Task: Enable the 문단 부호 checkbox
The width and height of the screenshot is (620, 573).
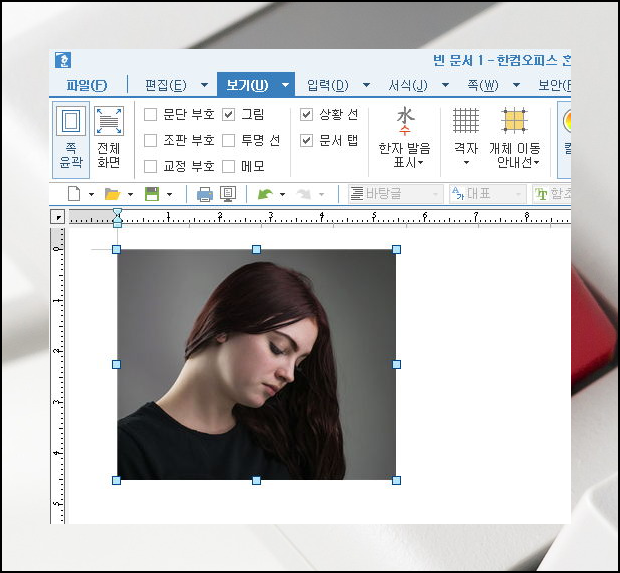Action: pos(150,115)
